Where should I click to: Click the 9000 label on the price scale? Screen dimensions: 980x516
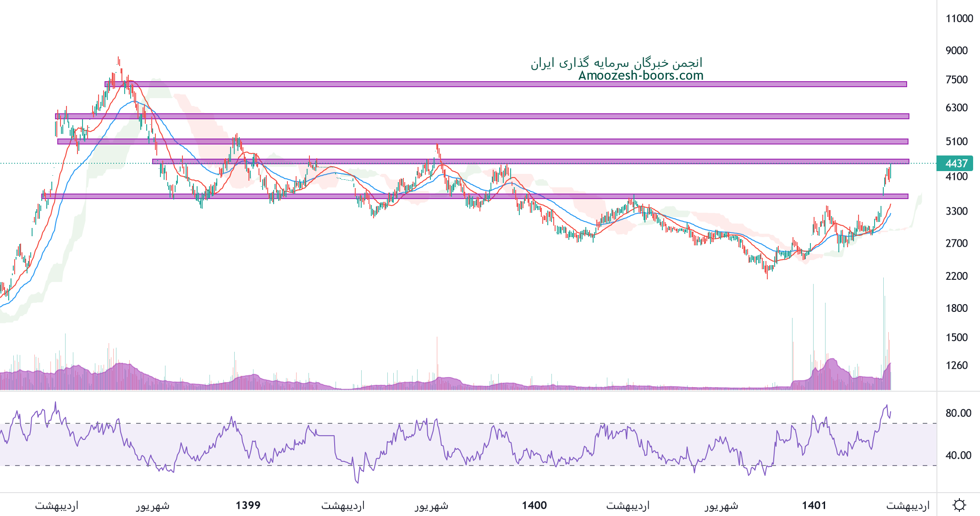tap(957, 50)
